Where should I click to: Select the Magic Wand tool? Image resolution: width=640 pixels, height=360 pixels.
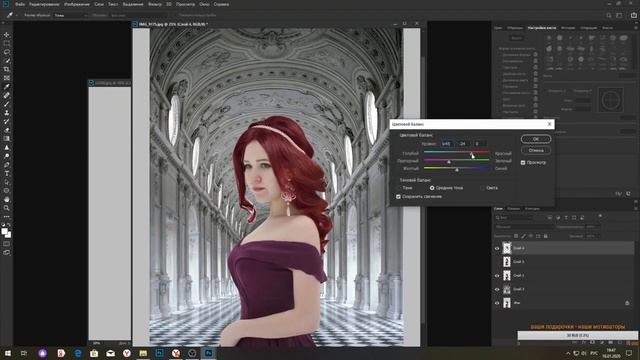point(7,61)
